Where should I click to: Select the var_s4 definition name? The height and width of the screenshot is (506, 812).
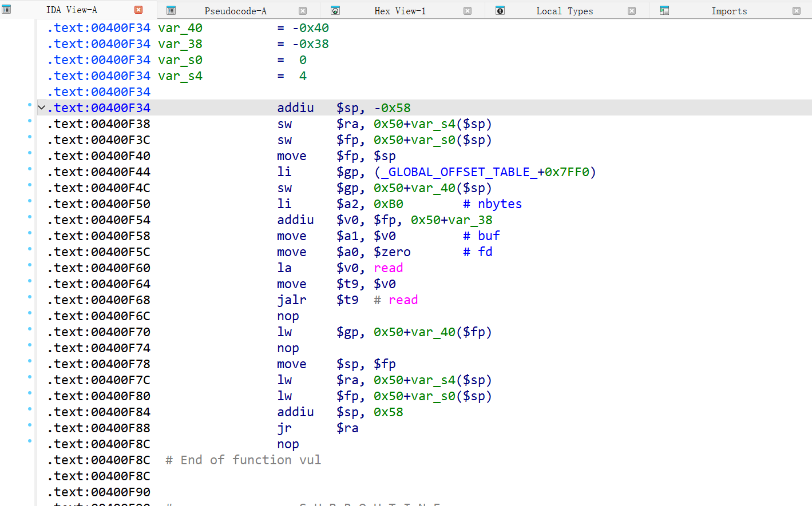pos(180,76)
